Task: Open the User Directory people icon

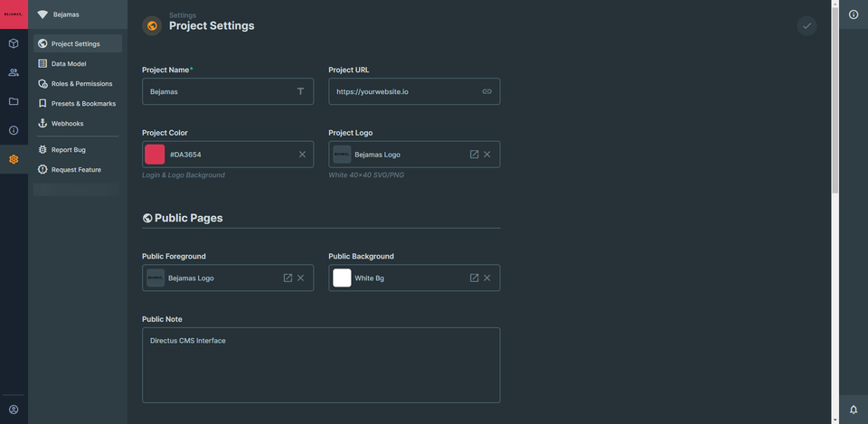Action: click(x=14, y=72)
